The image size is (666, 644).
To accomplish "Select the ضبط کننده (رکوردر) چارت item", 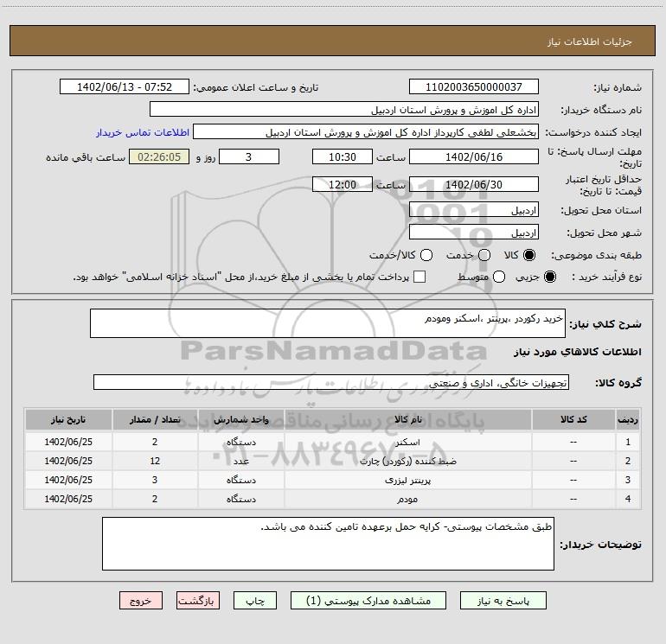I will pyautogui.click(x=408, y=461).
